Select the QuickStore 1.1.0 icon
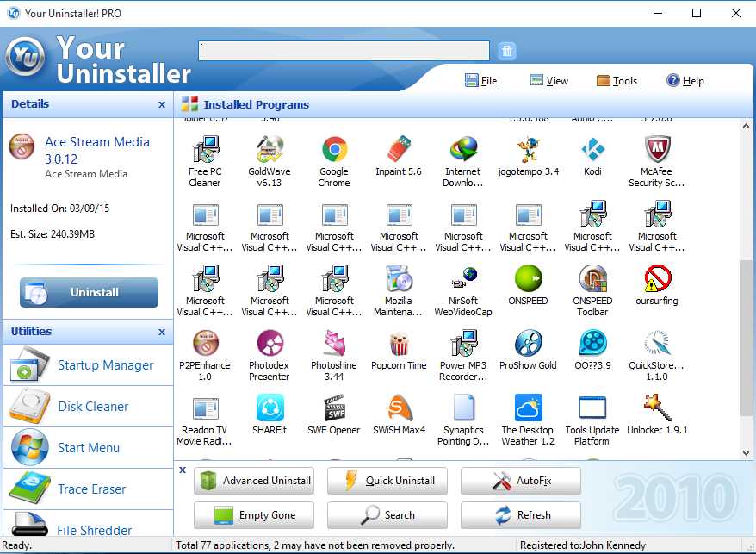The height and width of the screenshot is (554, 756). click(657, 343)
